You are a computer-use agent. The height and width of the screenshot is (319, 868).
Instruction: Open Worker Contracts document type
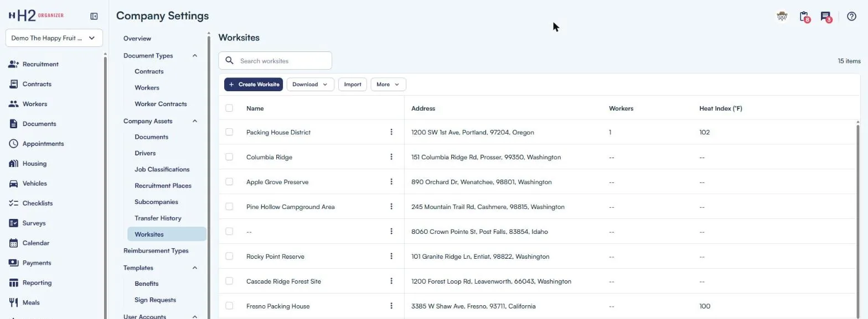[x=161, y=104]
